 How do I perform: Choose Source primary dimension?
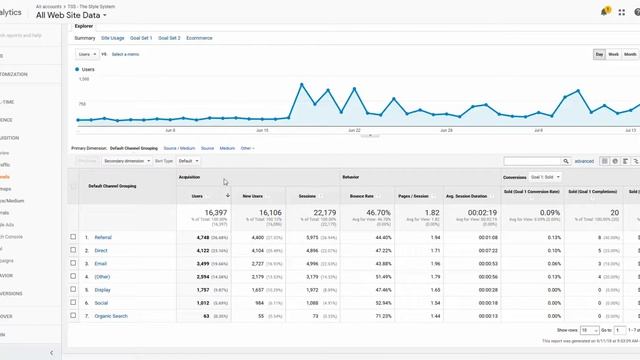point(207,149)
